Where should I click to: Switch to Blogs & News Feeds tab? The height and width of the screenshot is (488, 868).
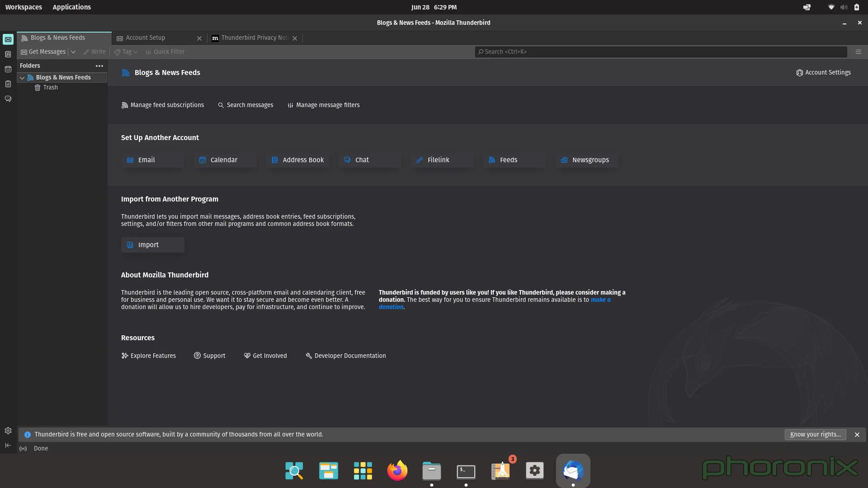[x=64, y=38]
